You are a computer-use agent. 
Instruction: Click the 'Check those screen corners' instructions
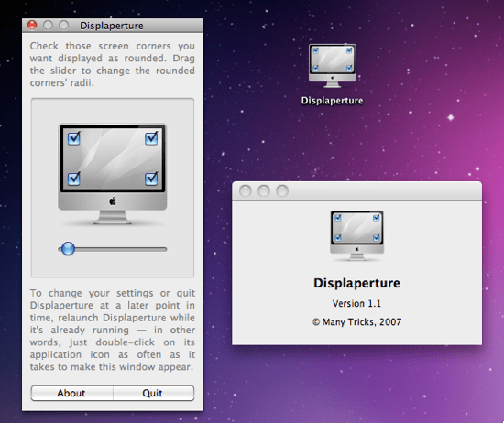[x=112, y=64]
